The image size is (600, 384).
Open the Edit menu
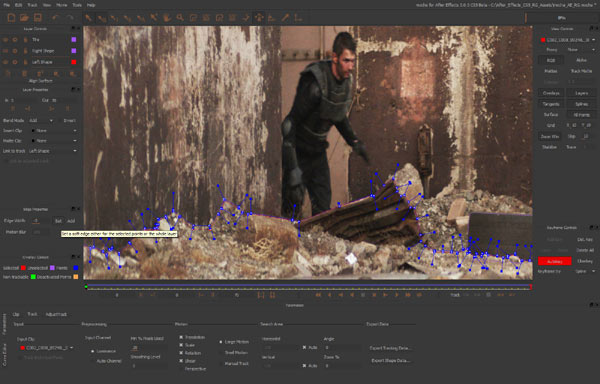pyautogui.click(x=18, y=5)
